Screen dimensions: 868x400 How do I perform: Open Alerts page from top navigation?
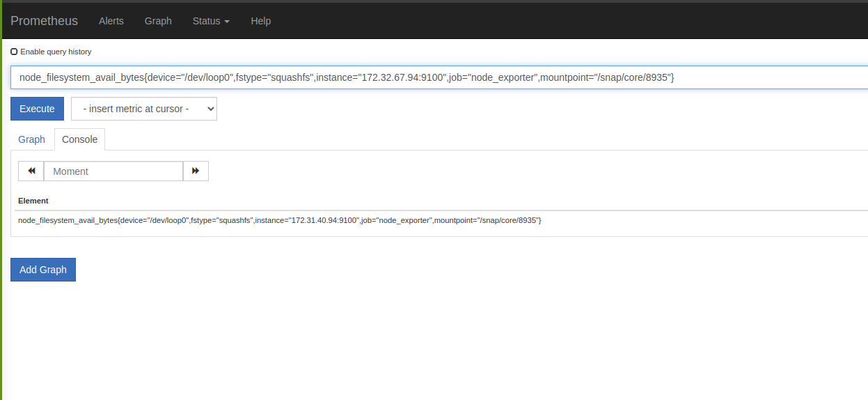click(111, 21)
